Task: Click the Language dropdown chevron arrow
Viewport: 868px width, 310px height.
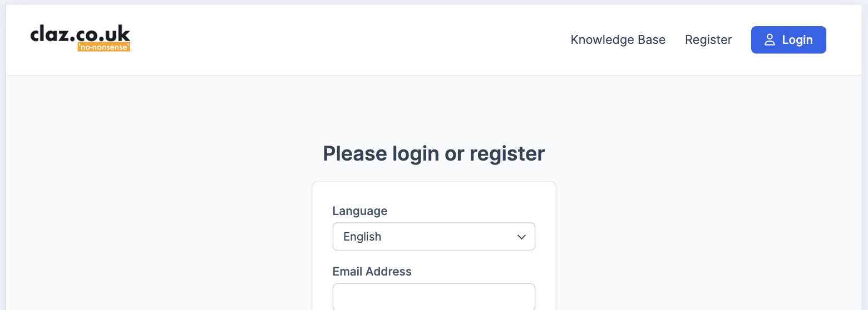Action: [x=521, y=237]
